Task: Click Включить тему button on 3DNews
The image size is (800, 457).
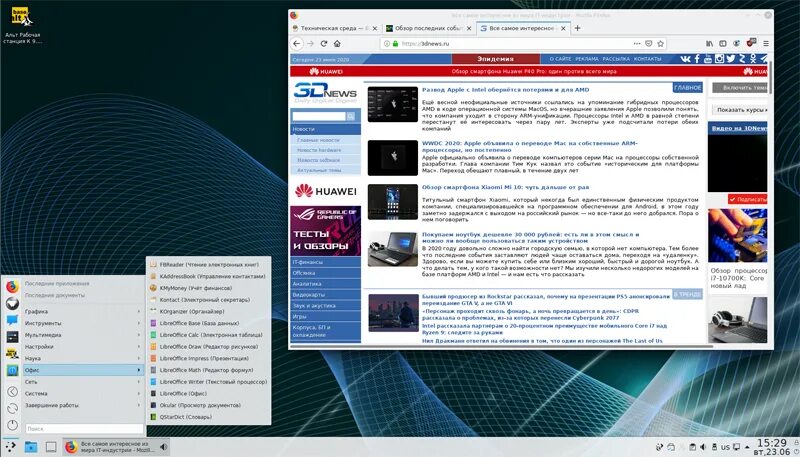Action: [740, 88]
